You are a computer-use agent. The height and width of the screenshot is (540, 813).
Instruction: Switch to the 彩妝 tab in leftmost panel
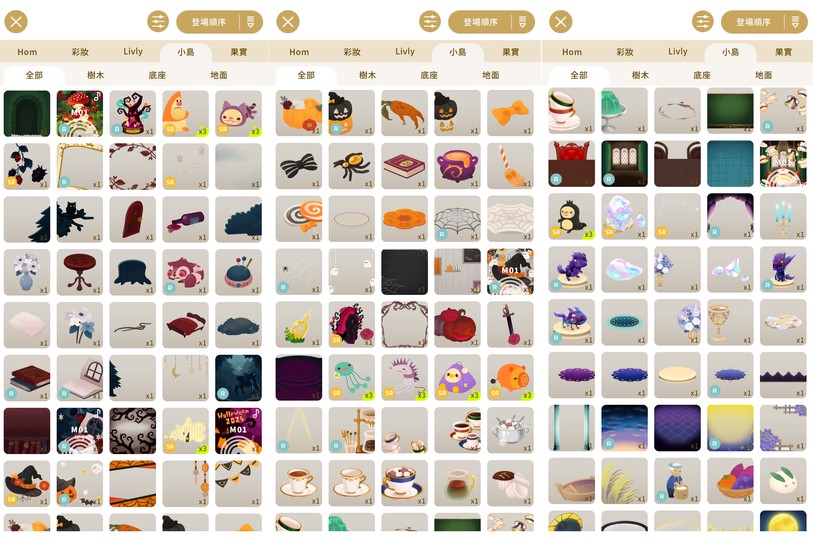coord(80,52)
